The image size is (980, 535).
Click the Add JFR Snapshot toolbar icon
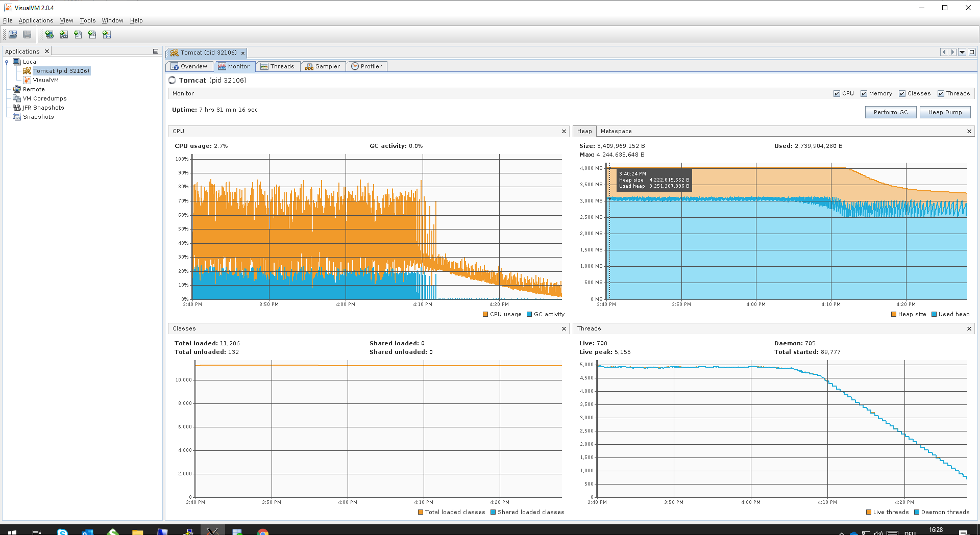click(92, 34)
